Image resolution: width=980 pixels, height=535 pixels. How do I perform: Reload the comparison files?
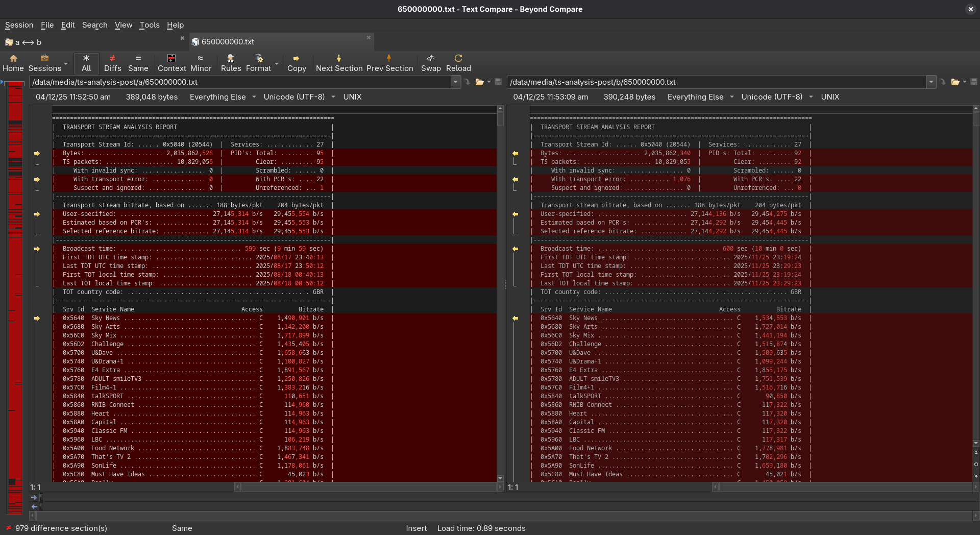click(458, 63)
